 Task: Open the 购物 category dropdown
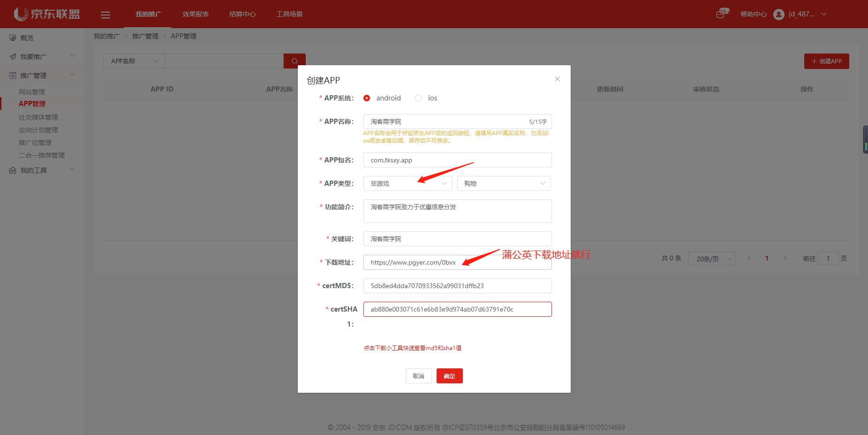pos(504,183)
